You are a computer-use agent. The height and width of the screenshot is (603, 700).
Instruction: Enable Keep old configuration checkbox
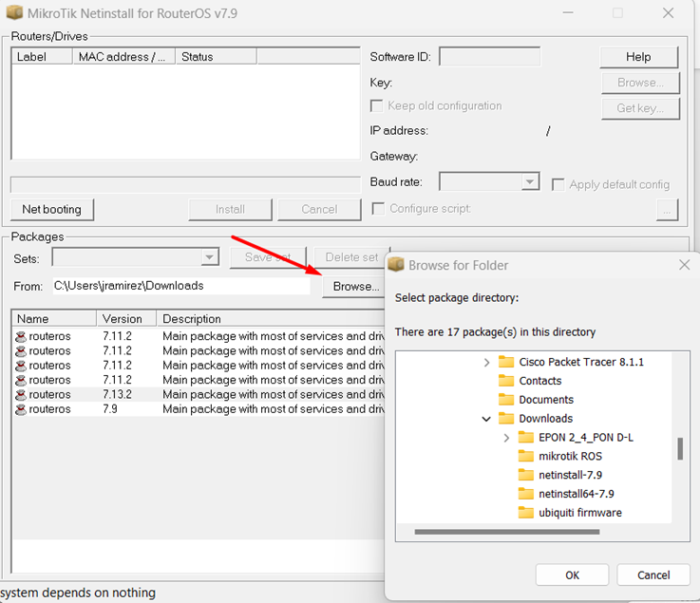point(377,106)
